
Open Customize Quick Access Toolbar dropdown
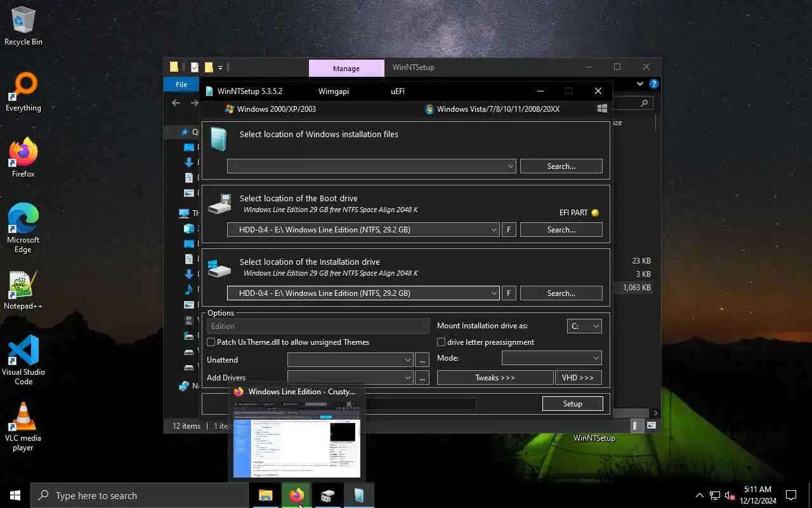click(221, 67)
